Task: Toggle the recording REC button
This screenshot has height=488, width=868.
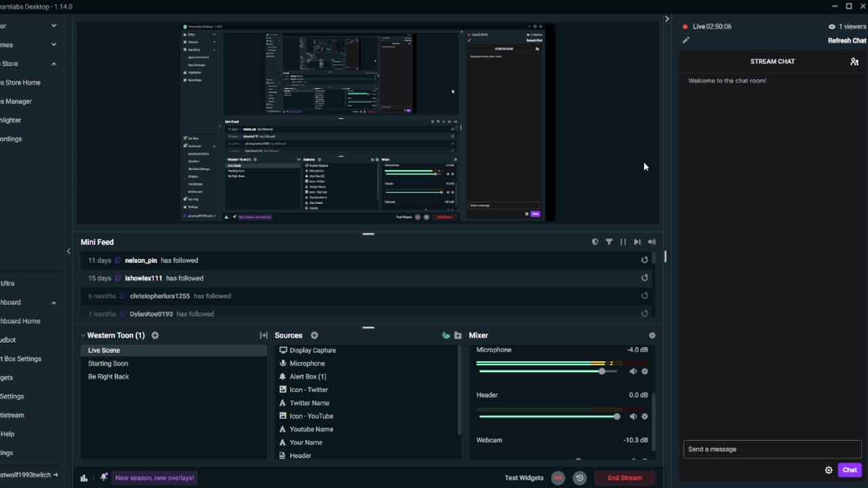Action: (x=558, y=478)
